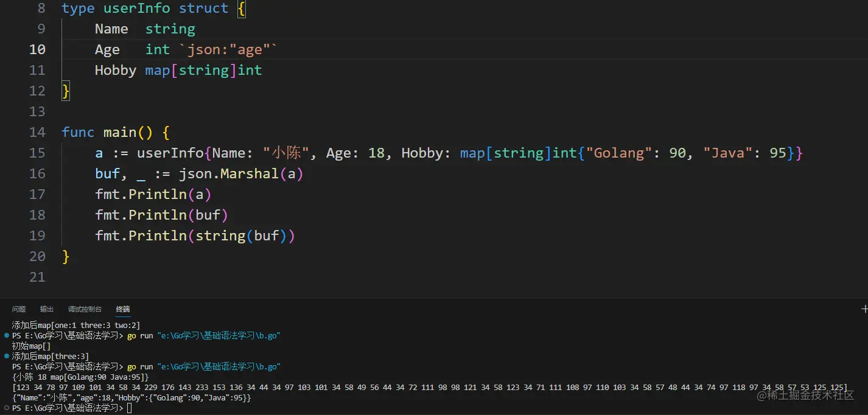Click the JSON output line with "Name":"小陈"

pos(131,398)
